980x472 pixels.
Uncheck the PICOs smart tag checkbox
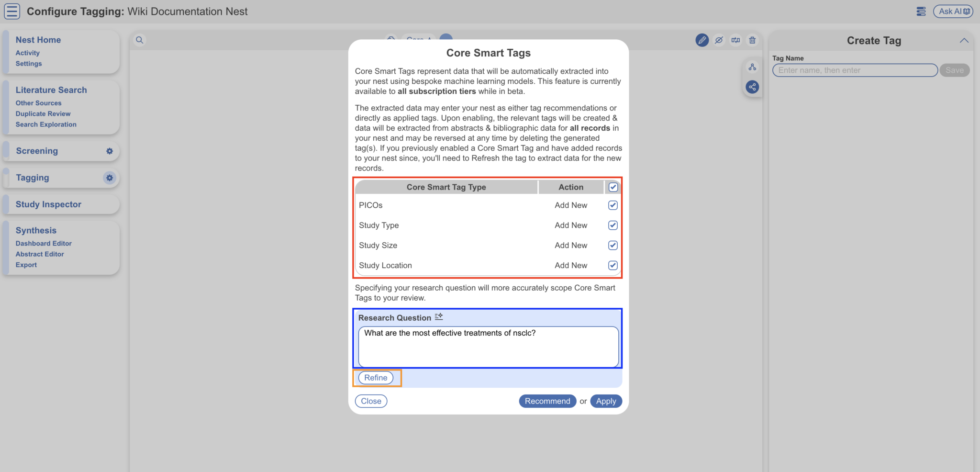(612, 205)
